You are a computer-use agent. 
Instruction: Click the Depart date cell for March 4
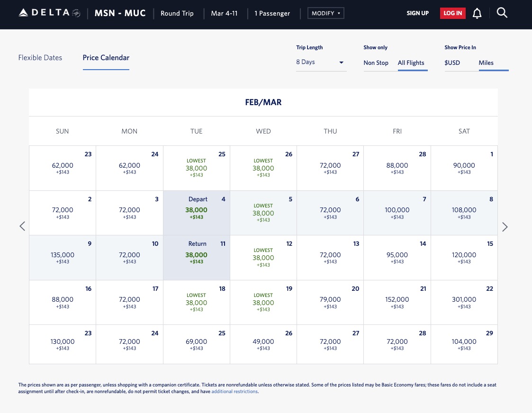196,213
